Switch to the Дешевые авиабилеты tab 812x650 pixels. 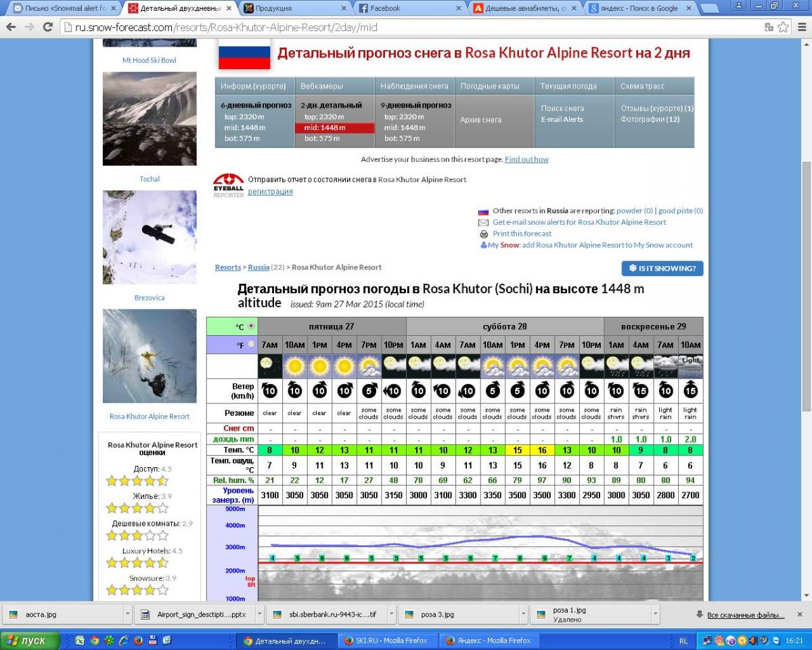pyautogui.click(x=526, y=8)
